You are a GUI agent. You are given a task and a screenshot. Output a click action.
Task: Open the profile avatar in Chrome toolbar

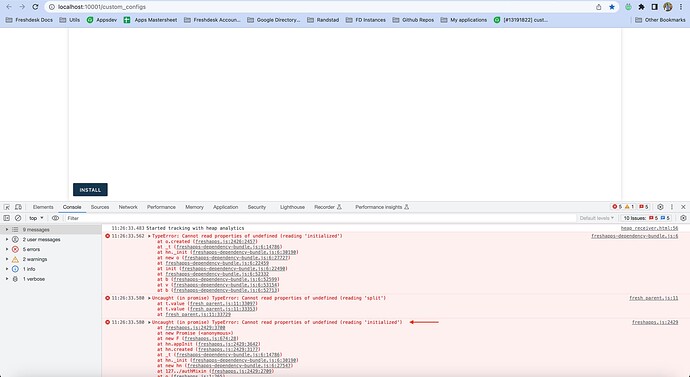(668, 7)
